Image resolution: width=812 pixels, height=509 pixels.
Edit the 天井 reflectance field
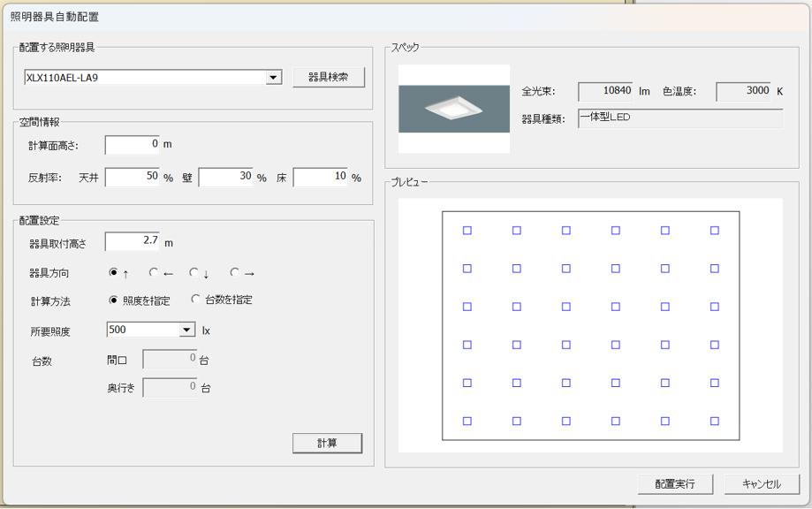pos(133,178)
